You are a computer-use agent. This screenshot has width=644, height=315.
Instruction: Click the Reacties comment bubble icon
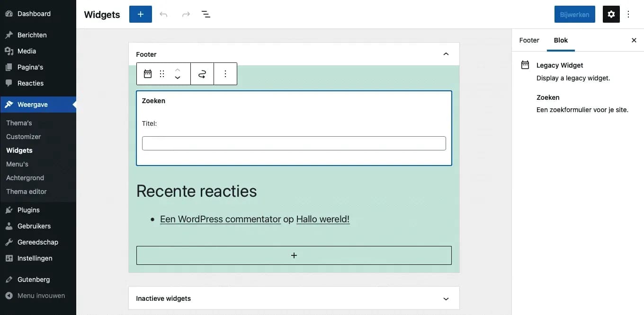(x=9, y=83)
